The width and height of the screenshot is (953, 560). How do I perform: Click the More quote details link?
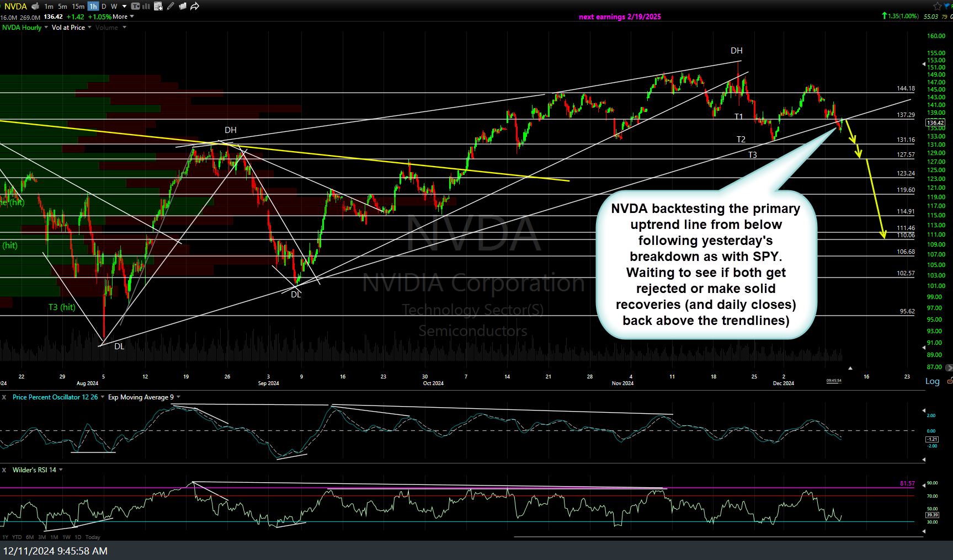point(120,17)
